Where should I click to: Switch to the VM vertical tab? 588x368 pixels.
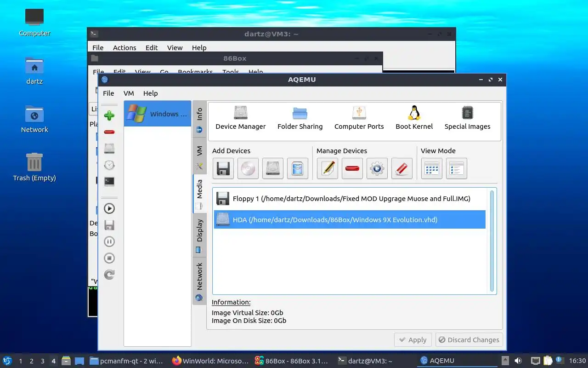[199, 156]
